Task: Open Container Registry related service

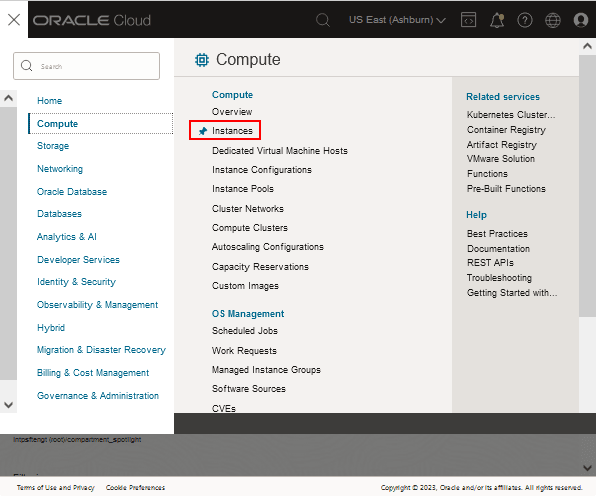Action: (506, 130)
